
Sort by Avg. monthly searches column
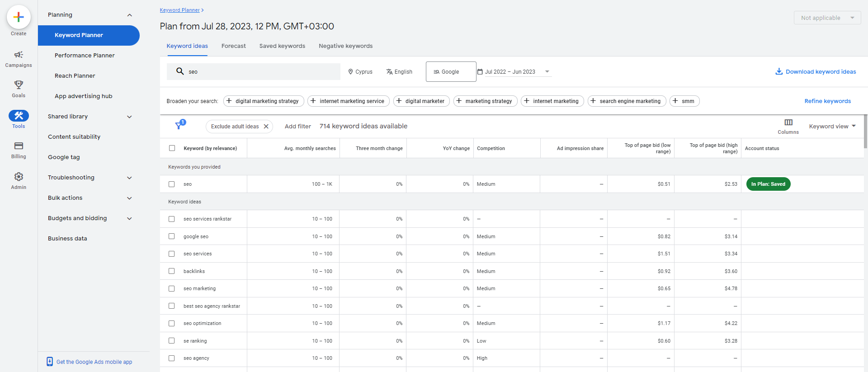coord(310,148)
